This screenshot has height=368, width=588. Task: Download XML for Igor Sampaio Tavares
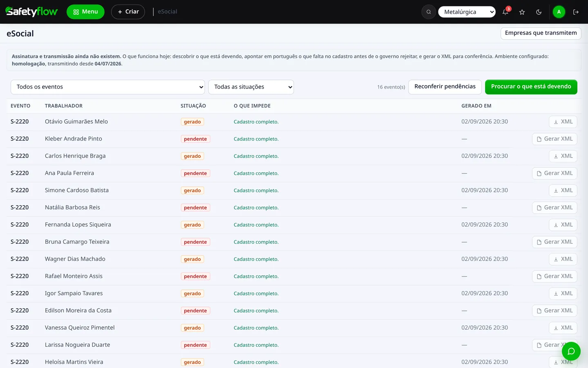[x=563, y=294]
